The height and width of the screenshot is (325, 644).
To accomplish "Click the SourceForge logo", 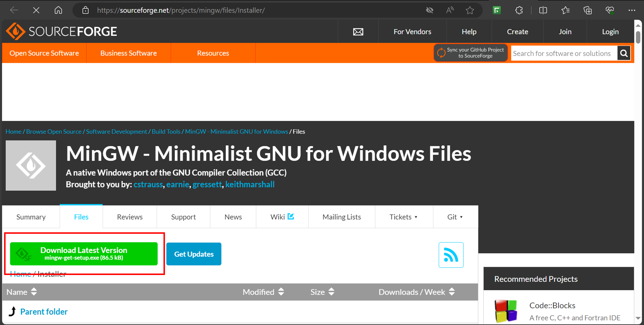I will tap(61, 31).
